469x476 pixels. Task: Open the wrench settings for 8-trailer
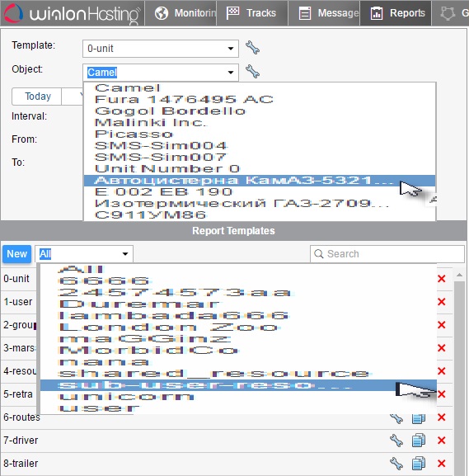tap(396, 464)
